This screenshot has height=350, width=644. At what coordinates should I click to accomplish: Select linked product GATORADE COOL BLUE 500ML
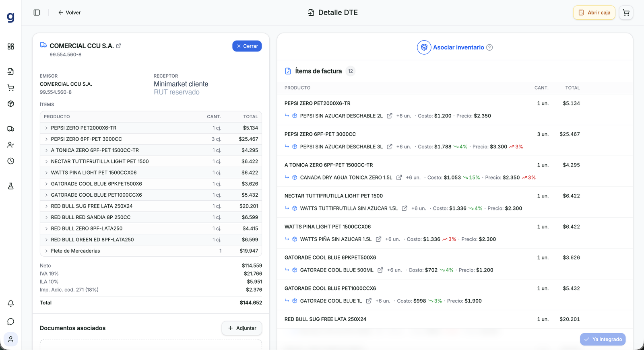coord(337,270)
